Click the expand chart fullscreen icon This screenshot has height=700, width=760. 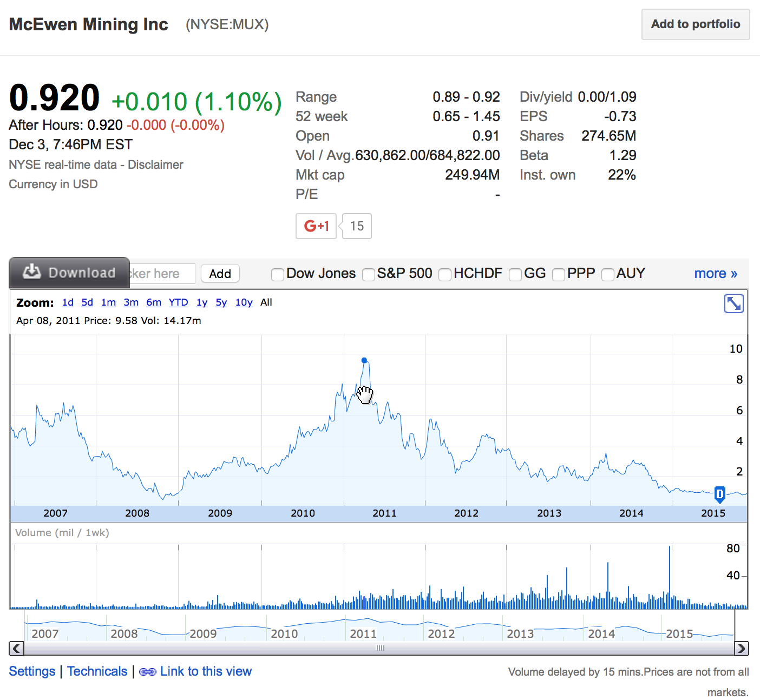tap(734, 303)
